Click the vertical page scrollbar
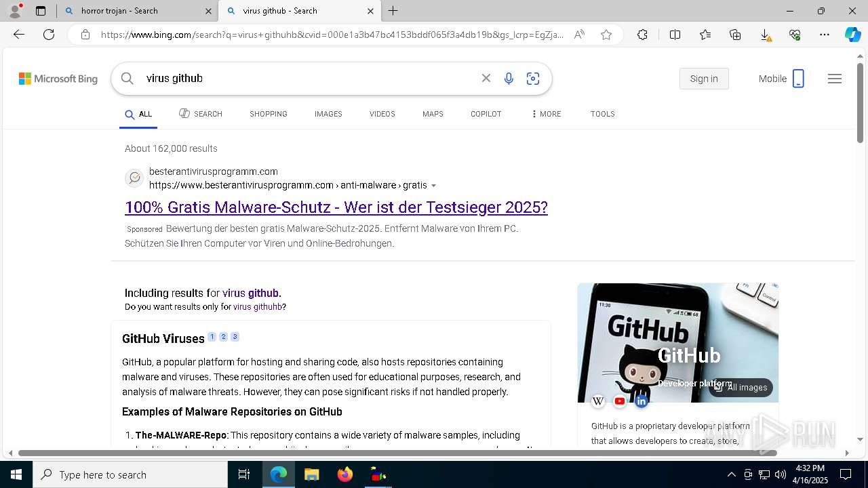Screen dimensions: 868x488 (x=861, y=102)
